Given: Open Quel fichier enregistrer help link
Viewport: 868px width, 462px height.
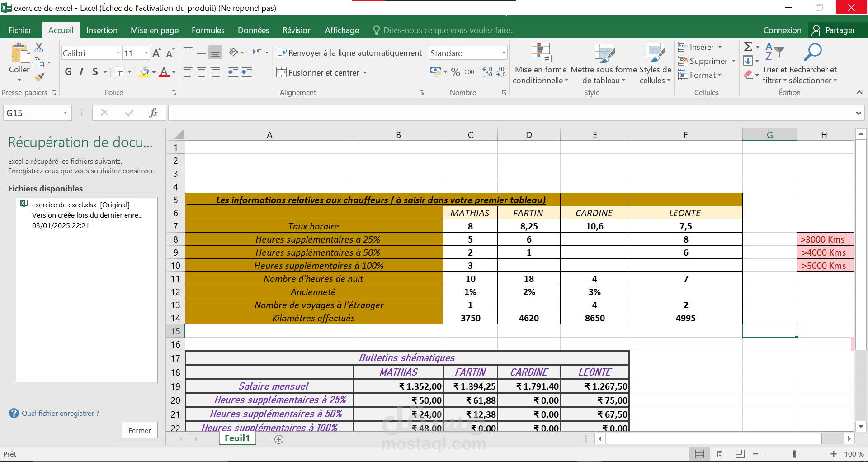Looking at the screenshot, I should click(x=60, y=413).
